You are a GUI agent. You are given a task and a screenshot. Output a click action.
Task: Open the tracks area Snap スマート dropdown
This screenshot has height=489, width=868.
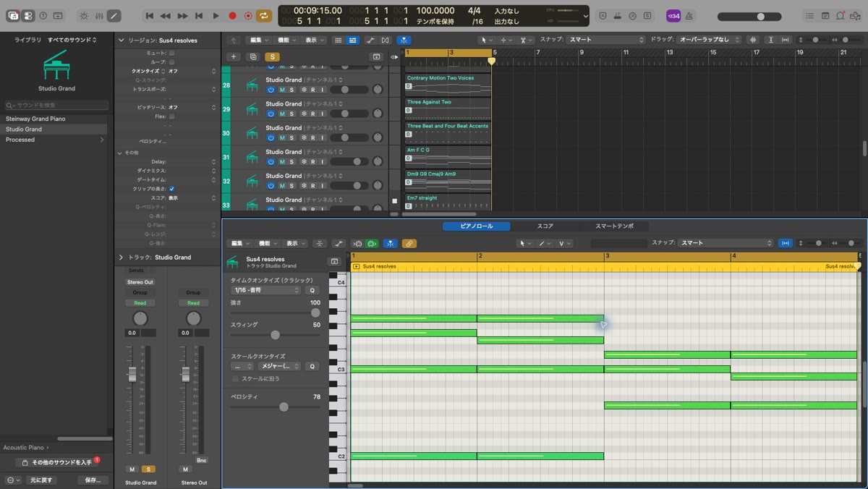605,40
